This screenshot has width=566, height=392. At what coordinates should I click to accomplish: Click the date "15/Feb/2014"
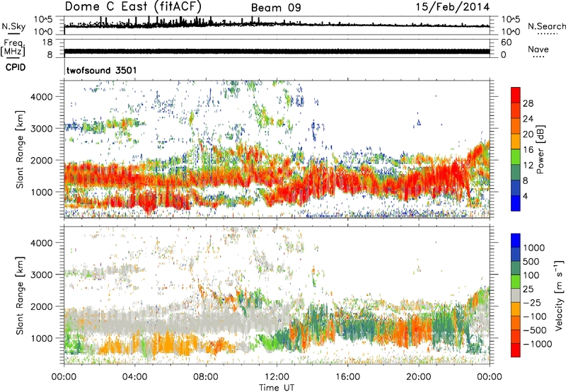[x=453, y=7]
